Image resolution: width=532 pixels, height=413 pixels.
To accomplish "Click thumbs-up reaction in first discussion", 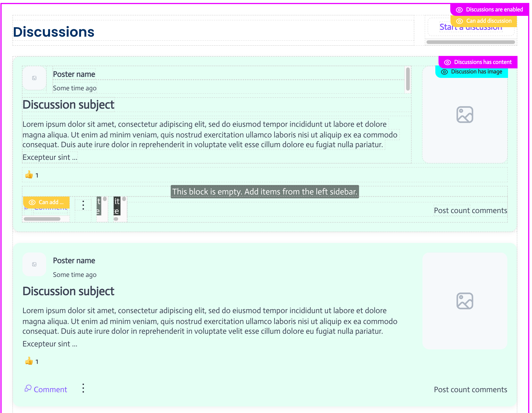I will 29,175.
